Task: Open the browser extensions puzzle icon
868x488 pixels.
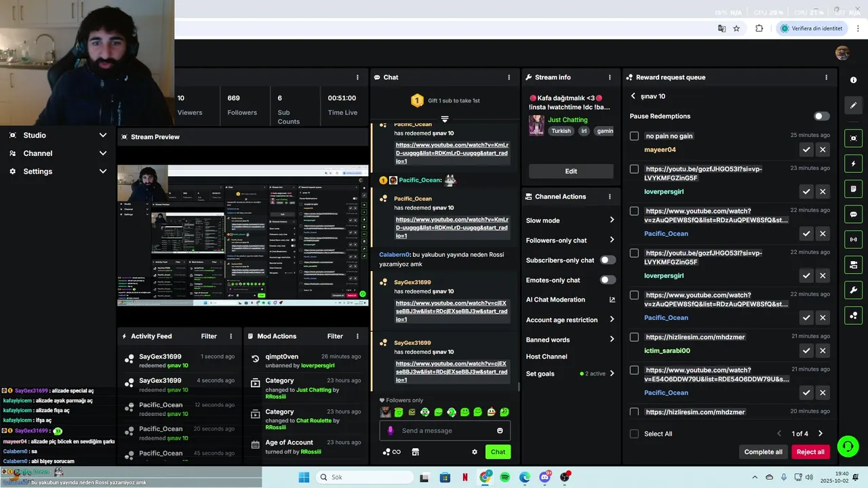Action: click(759, 28)
